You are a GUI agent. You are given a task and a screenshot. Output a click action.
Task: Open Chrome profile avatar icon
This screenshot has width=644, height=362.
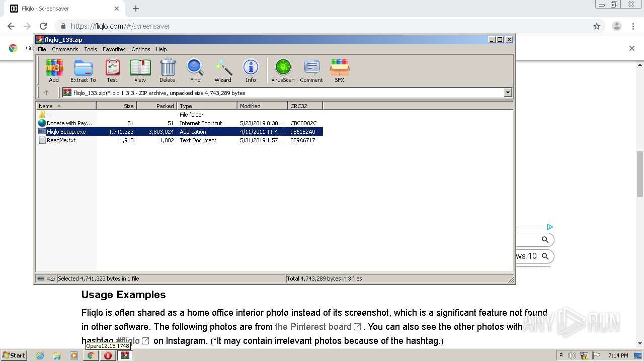click(617, 26)
